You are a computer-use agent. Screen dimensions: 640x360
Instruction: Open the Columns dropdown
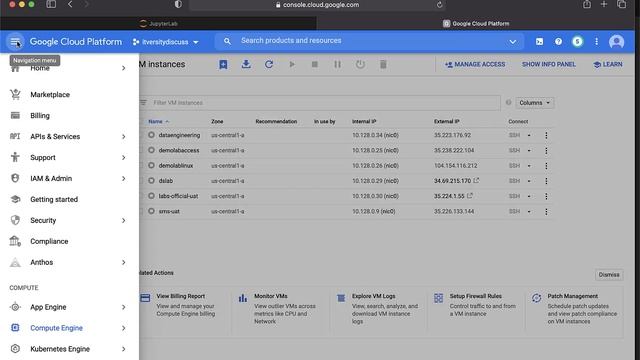coord(534,103)
